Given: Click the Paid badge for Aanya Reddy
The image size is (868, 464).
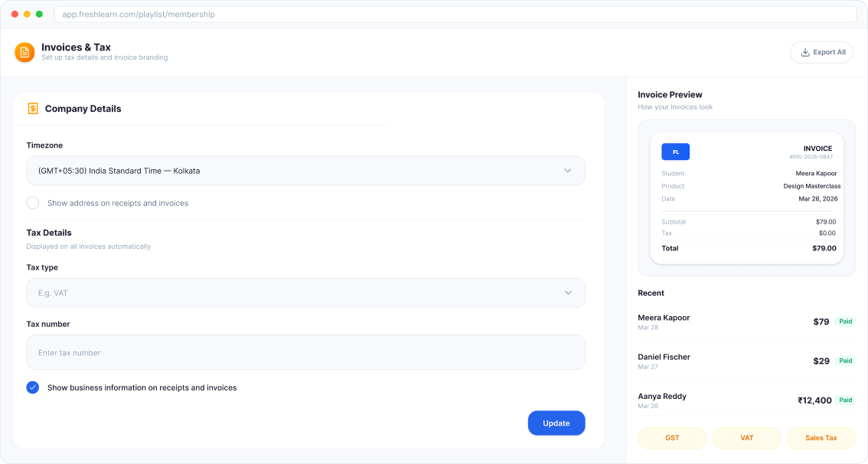Looking at the screenshot, I should pyautogui.click(x=845, y=400).
